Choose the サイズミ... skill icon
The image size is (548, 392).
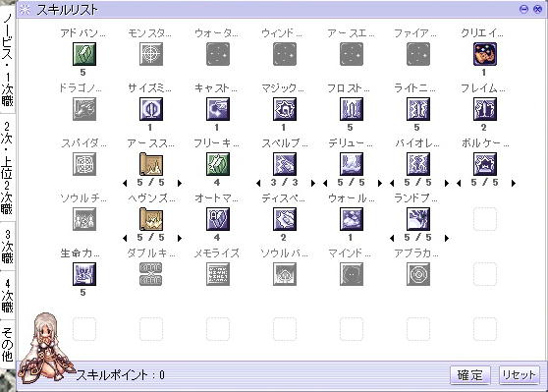pyautogui.click(x=151, y=109)
